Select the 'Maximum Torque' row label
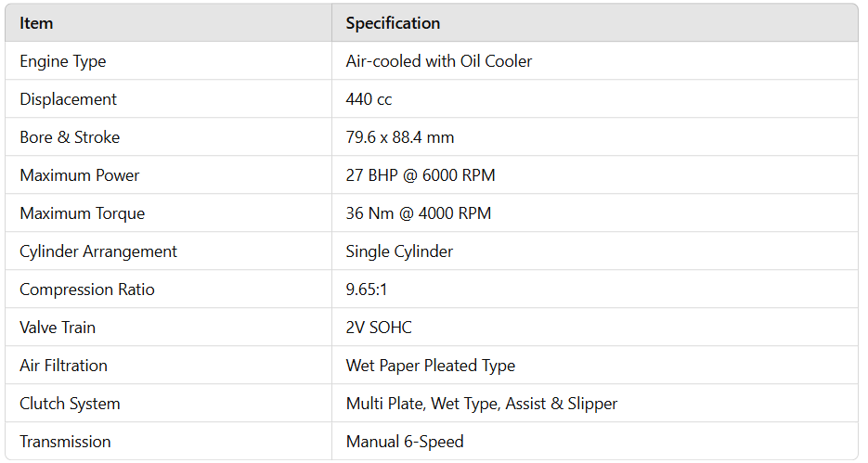868x463 pixels. 83,213
